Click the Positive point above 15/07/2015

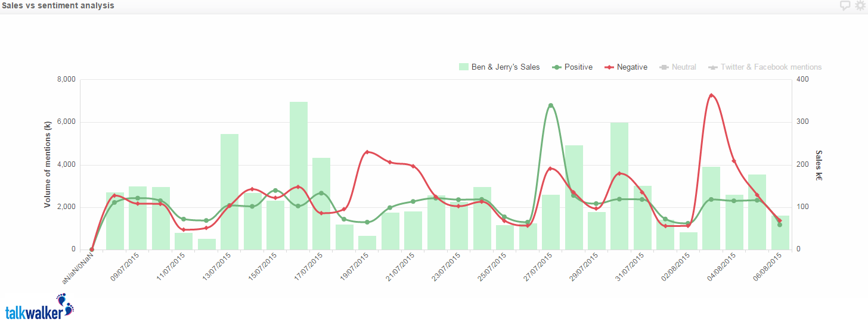click(x=275, y=191)
